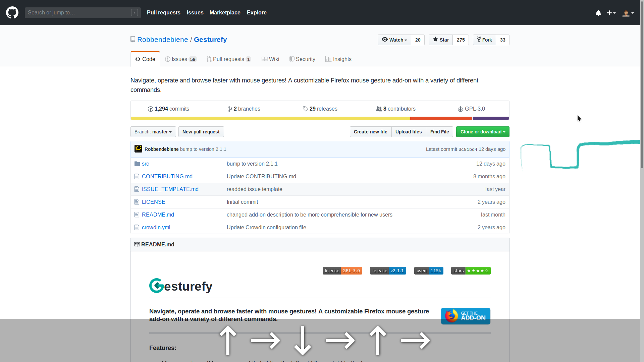The image size is (644, 362).
Task: Open the Security tab
Action: 302,59
